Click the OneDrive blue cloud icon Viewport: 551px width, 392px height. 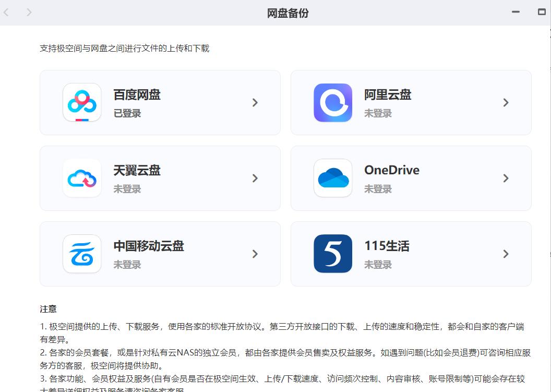(x=333, y=178)
